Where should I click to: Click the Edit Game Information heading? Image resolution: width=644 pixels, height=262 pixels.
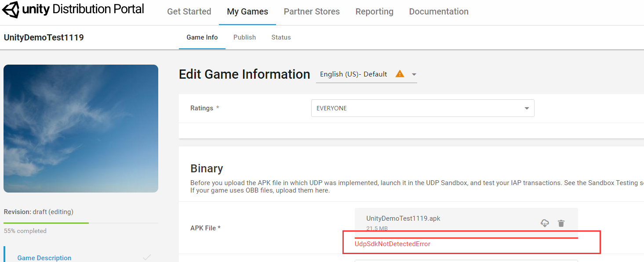[x=244, y=74]
